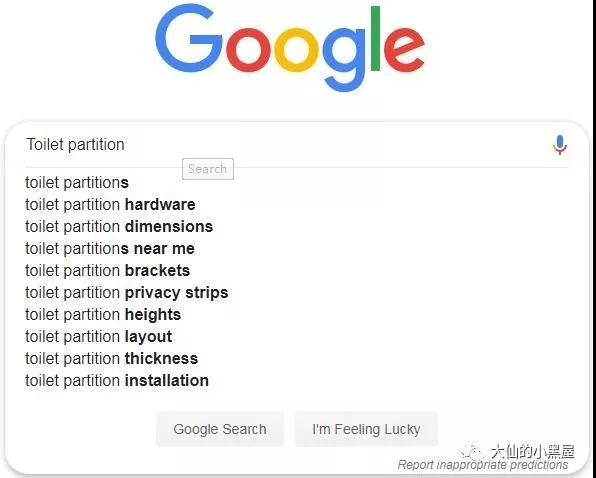
Task: Click the red letter e of the Google logo
Action: [x=404, y=49]
